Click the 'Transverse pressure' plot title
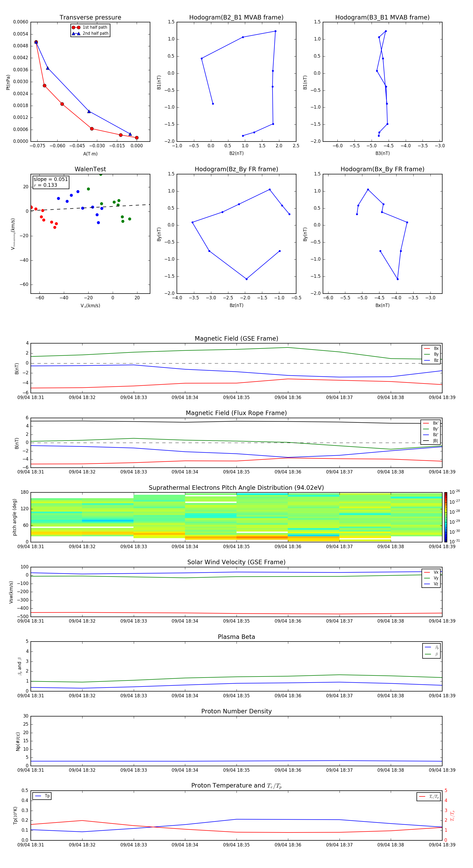Image resolution: width=473 pixels, height=868 pixels. 90,18
